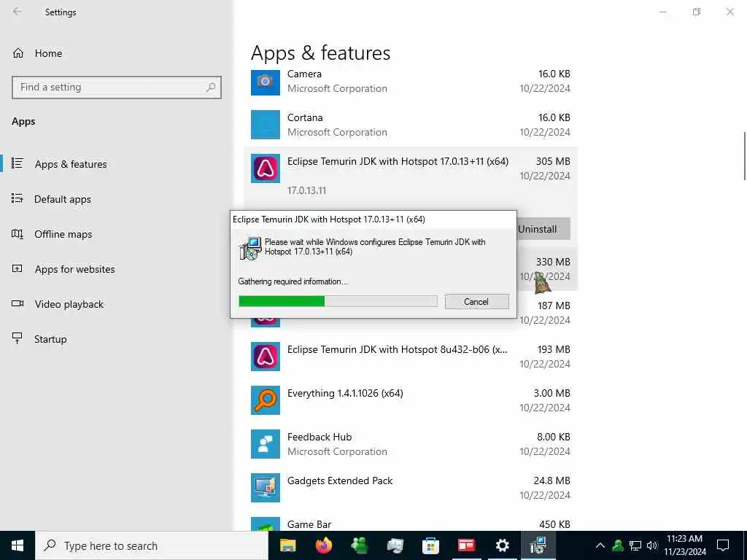Launch Firefox from the taskbar
Image resolution: width=747 pixels, height=560 pixels.
(x=323, y=545)
